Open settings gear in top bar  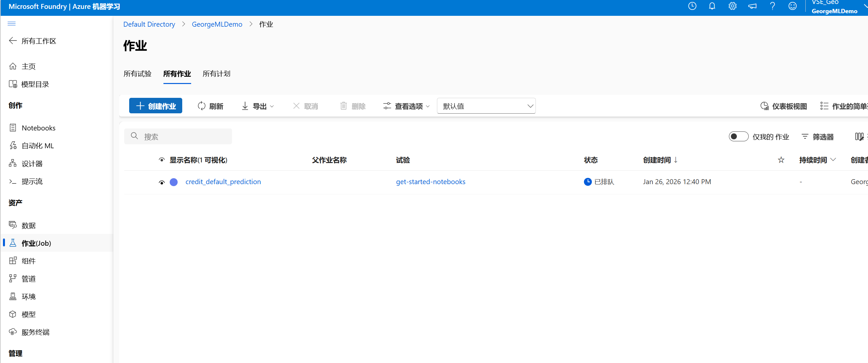tap(732, 6)
